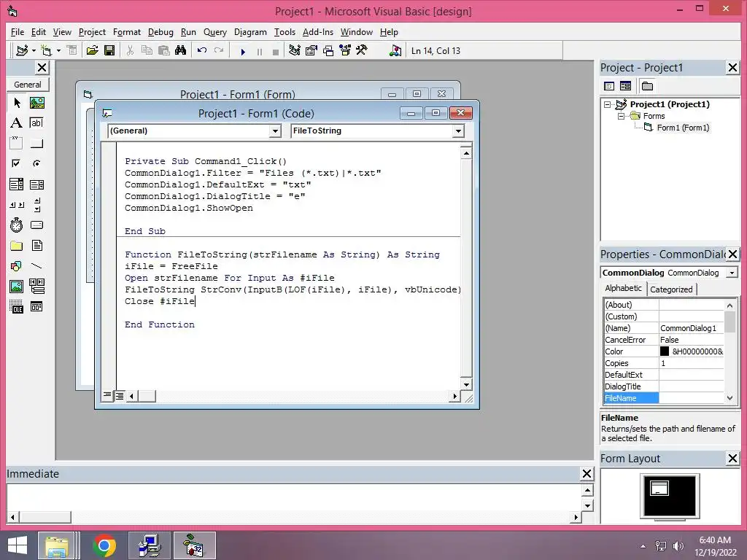Image resolution: width=747 pixels, height=560 pixels.
Task: Select the Timer control tool
Action: pos(17,225)
